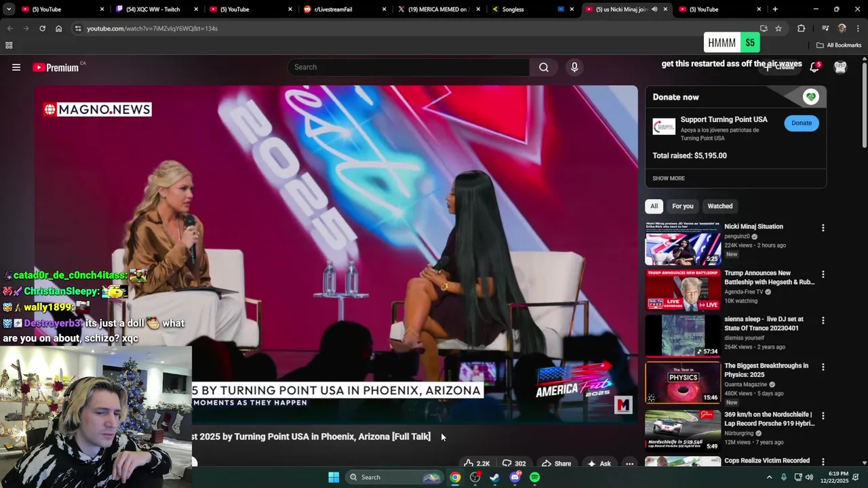This screenshot has height=488, width=868.
Task: Open options for Nicki Minaj Situation video
Action: 823,228
